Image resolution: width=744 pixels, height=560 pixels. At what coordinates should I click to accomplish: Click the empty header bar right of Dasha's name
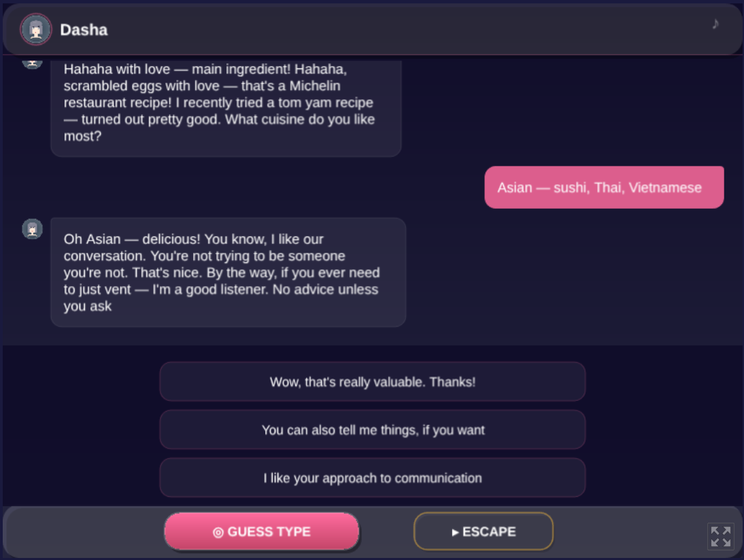click(408, 30)
